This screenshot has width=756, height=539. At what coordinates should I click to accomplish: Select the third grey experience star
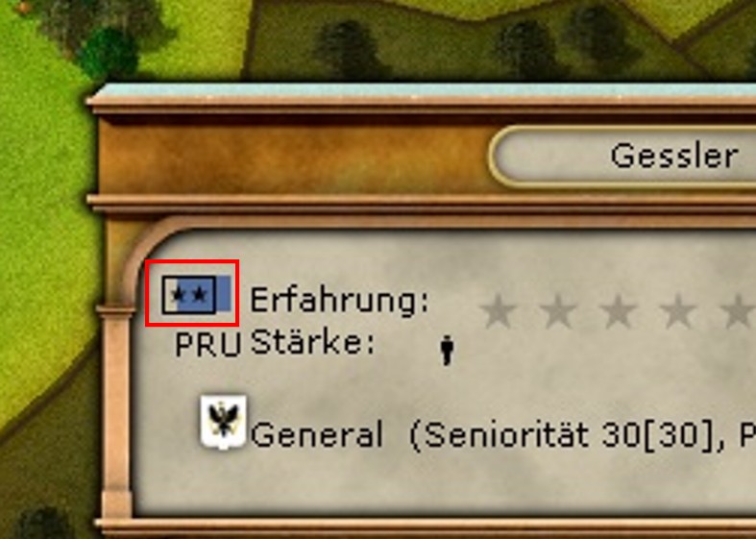pyautogui.click(x=618, y=311)
